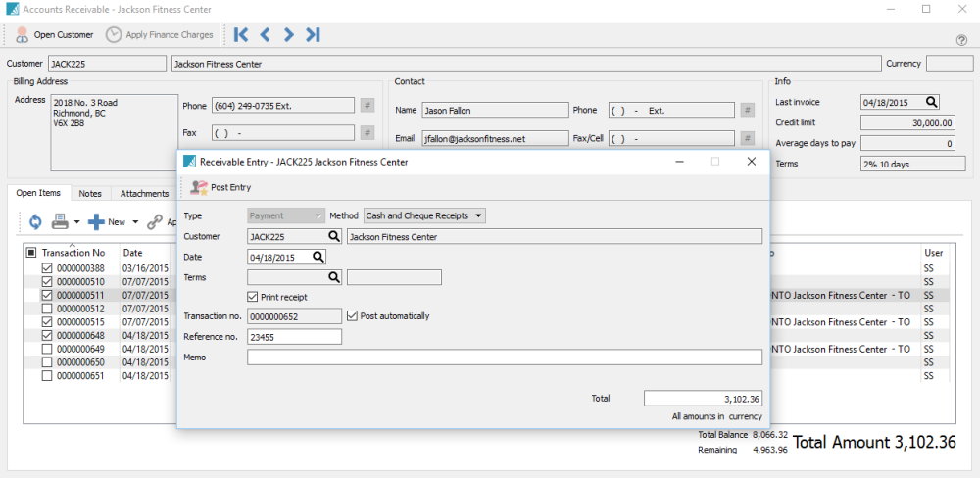Open the help question mark icon
The width and height of the screenshot is (980, 478).
pyautogui.click(x=962, y=40)
